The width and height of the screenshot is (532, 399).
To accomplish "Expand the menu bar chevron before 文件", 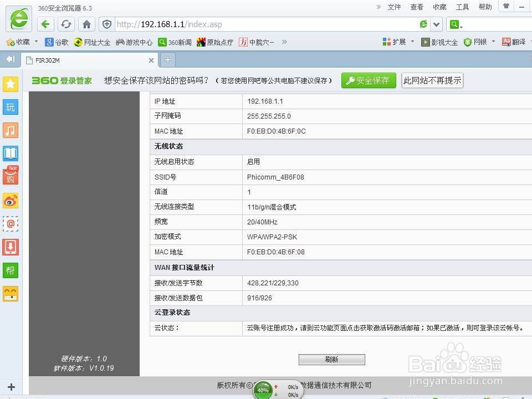I will click(x=378, y=7).
